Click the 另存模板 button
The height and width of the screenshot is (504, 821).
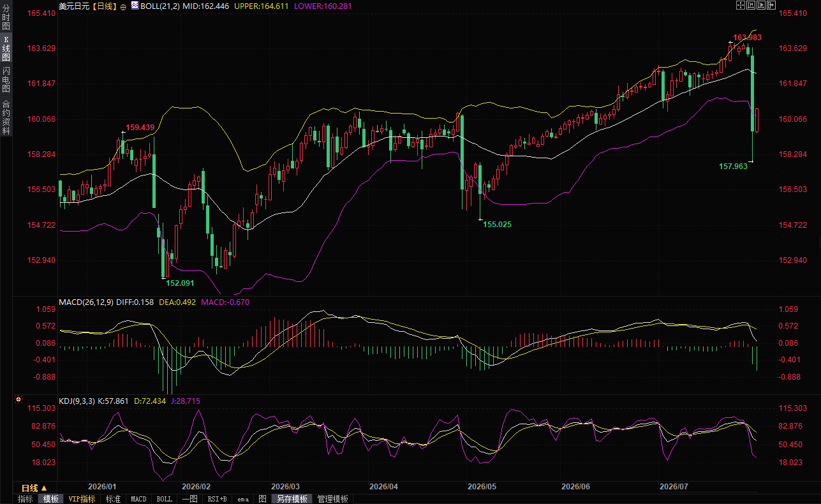pos(293,499)
